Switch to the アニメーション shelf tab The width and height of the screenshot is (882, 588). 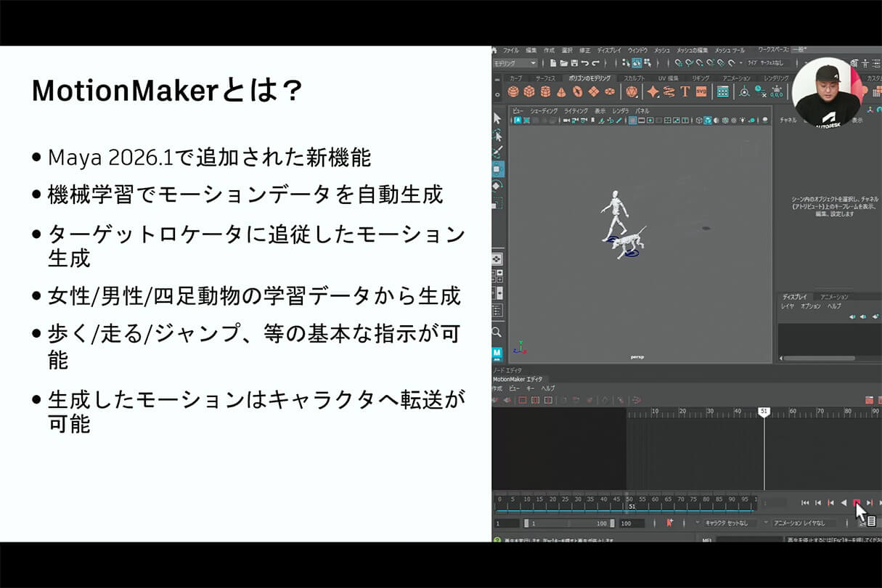click(736, 78)
